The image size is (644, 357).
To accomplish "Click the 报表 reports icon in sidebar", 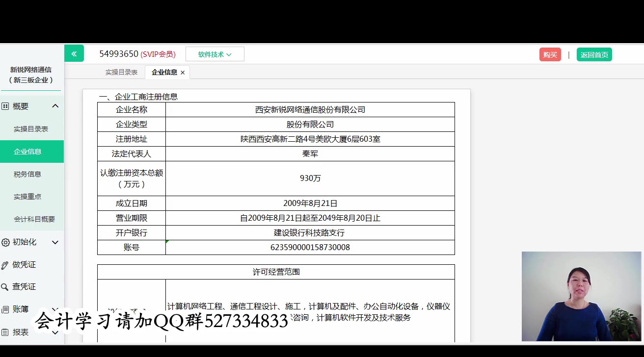I will pyautogui.click(x=5, y=332).
